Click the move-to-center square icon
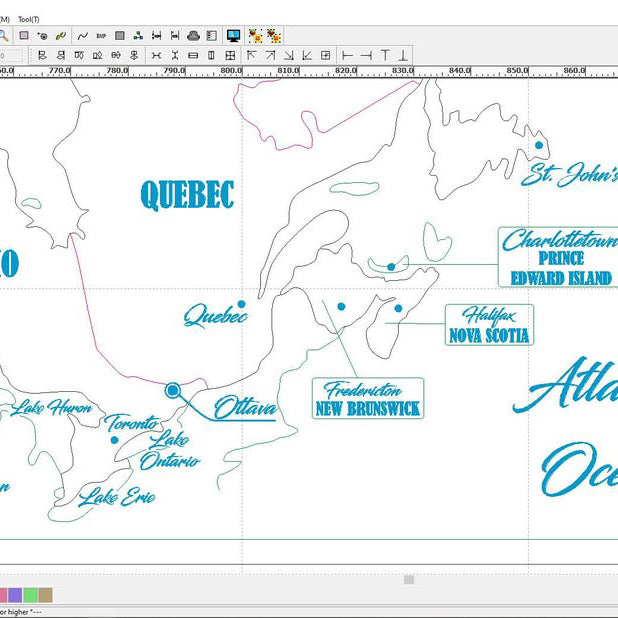This screenshot has width=618, height=618. 325,56
